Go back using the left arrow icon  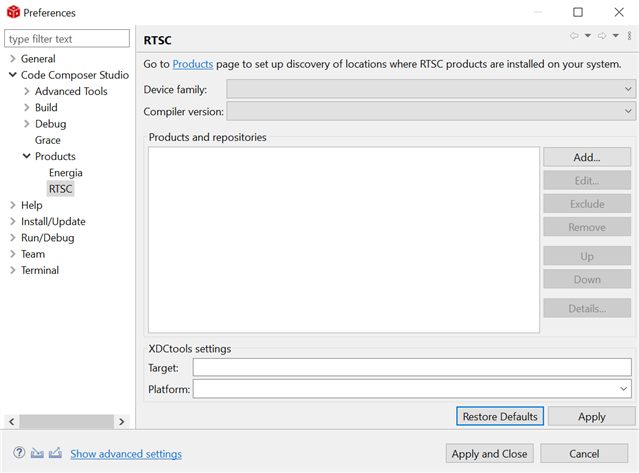(574, 36)
